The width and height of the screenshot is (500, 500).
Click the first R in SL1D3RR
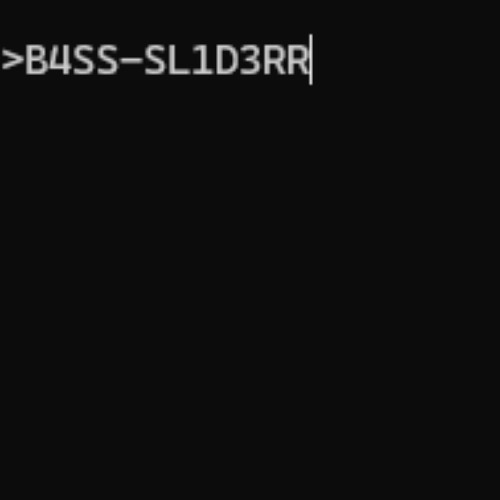(274, 60)
